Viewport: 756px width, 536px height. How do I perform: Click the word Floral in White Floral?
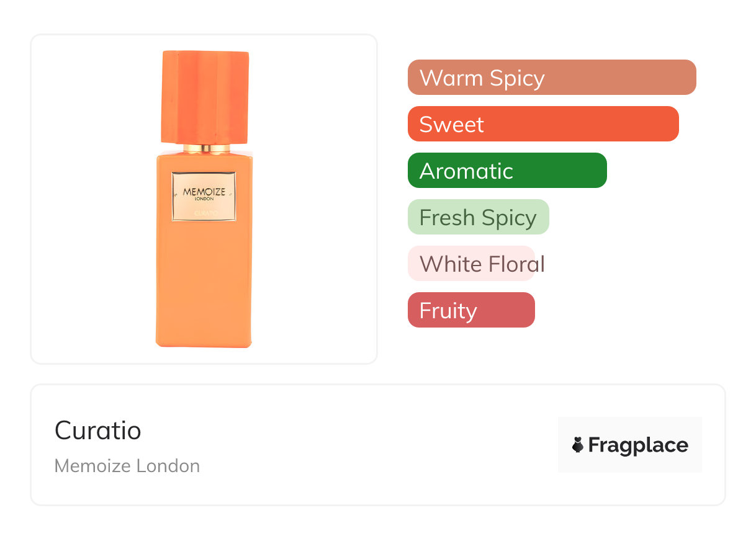[516, 264]
